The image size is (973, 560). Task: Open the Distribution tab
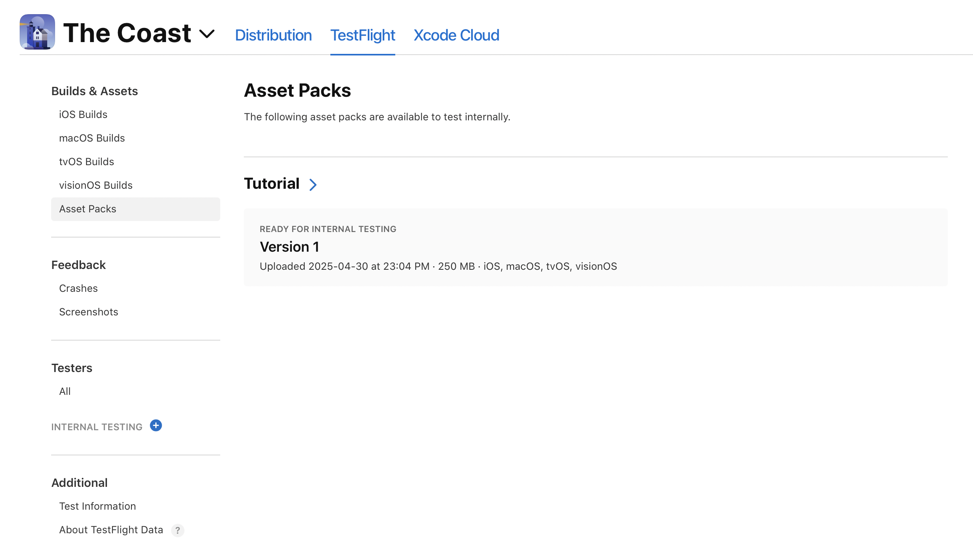click(x=273, y=35)
